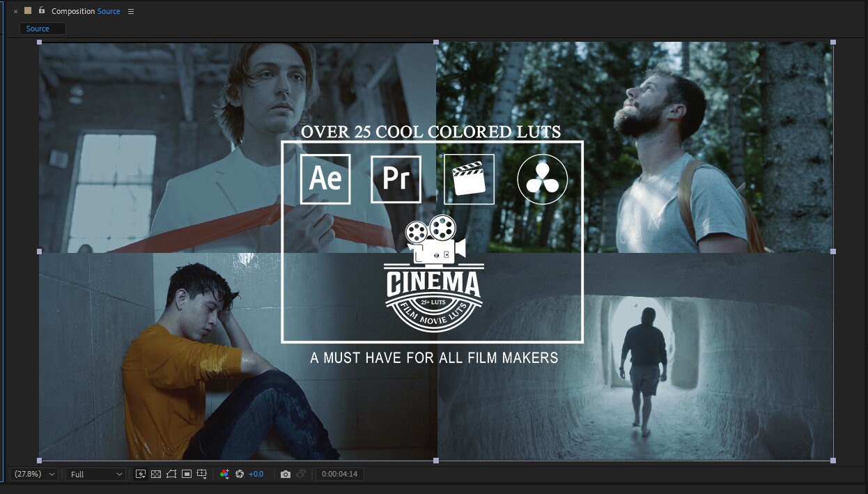868x494 pixels.
Task: Click the exposure value +0.0 to adjust it
Action: pyautogui.click(x=255, y=474)
